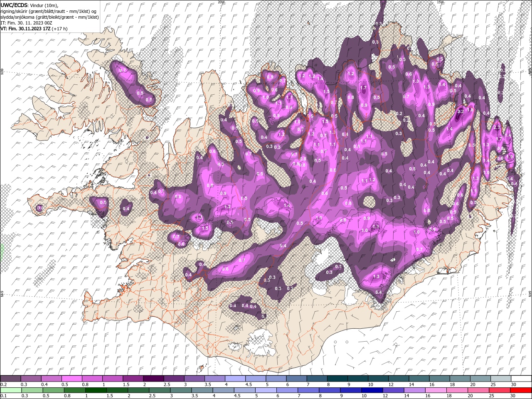Select the dark purple upper swatch between 2 and 2.5

(x=154, y=379)
